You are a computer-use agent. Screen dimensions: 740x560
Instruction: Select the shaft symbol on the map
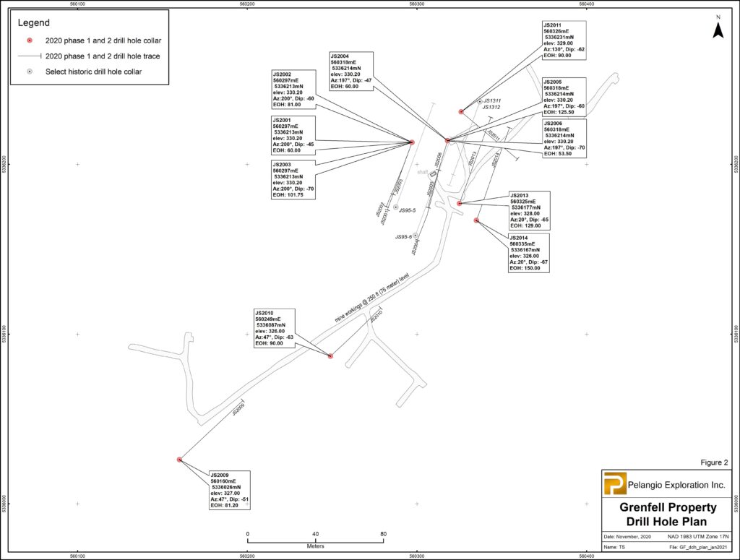point(434,174)
